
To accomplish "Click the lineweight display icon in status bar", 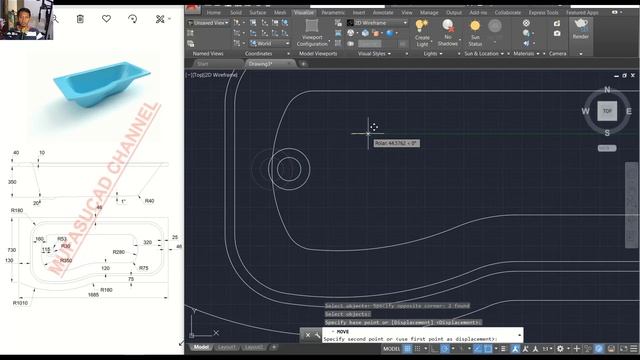I will (503, 349).
